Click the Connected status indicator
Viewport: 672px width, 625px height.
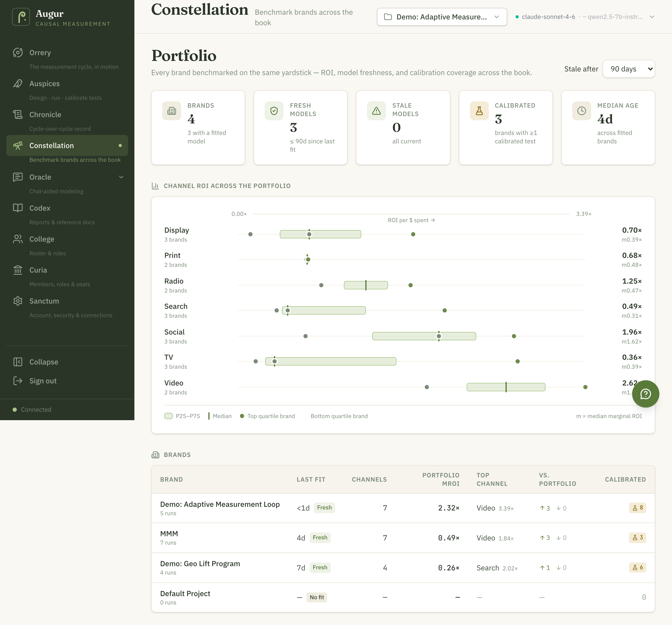32,410
